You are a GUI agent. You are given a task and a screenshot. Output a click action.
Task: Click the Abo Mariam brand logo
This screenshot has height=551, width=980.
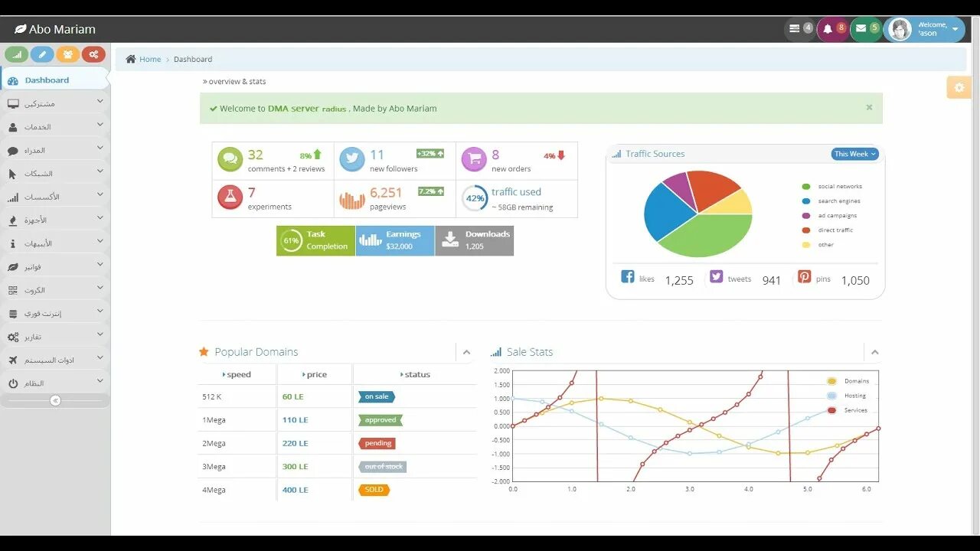coord(55,29)
